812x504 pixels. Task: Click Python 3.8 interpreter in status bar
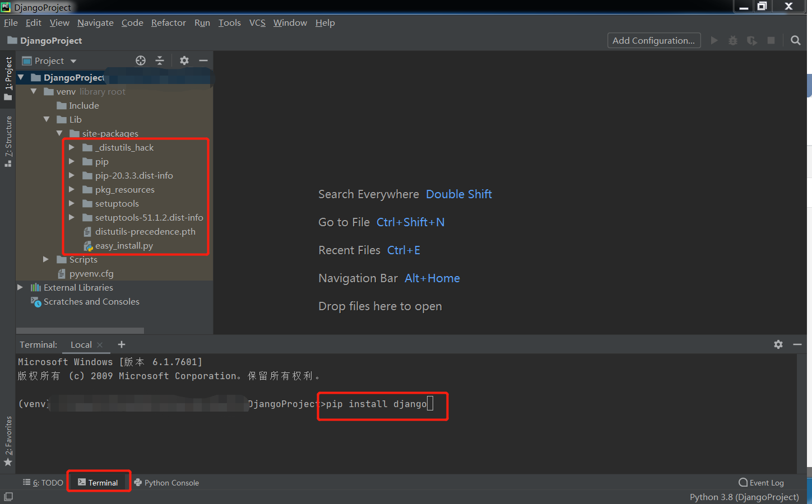coord(744,497)
